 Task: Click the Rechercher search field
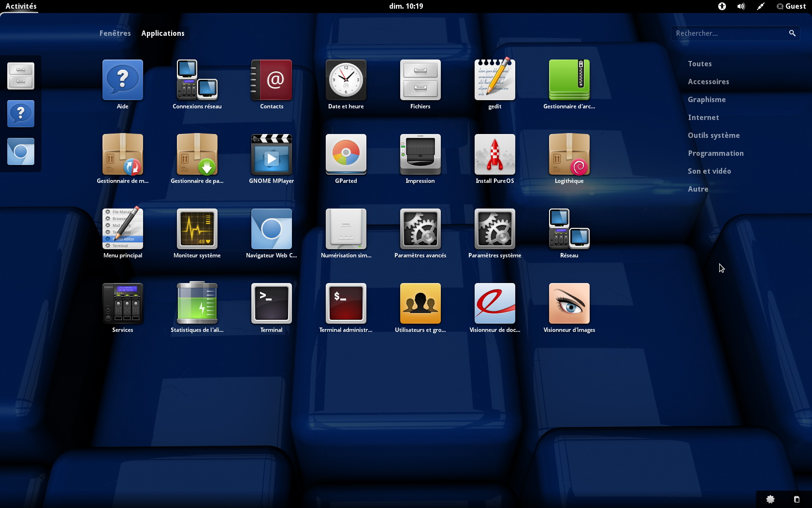pos(730,33)
